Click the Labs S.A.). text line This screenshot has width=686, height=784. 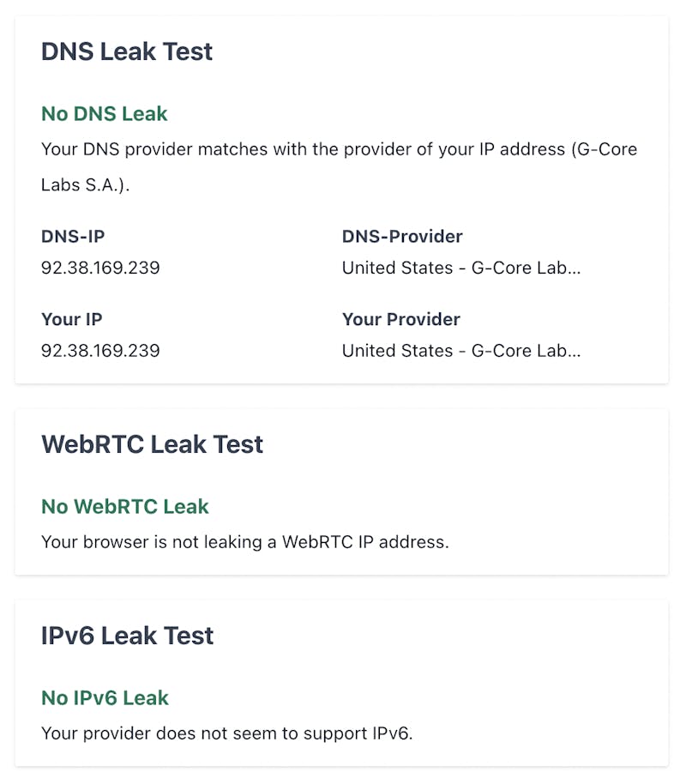pyautogui.click(x=86, y=185)
